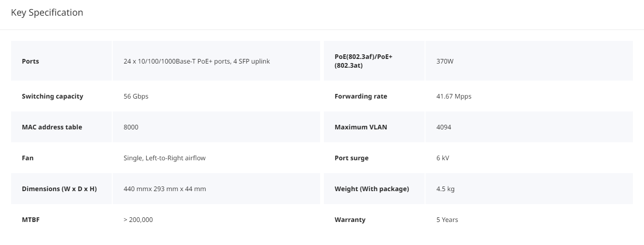Select the Ports label cell

pos(61,61)
